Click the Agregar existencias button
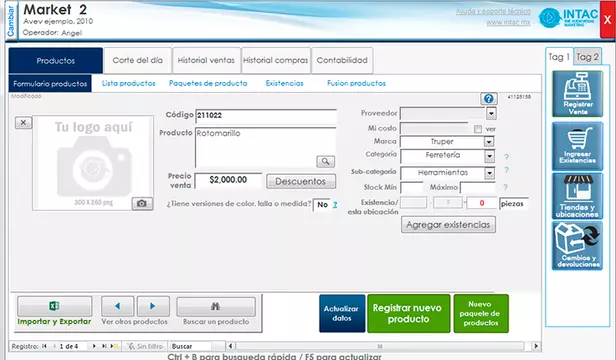 coord(448,225)
